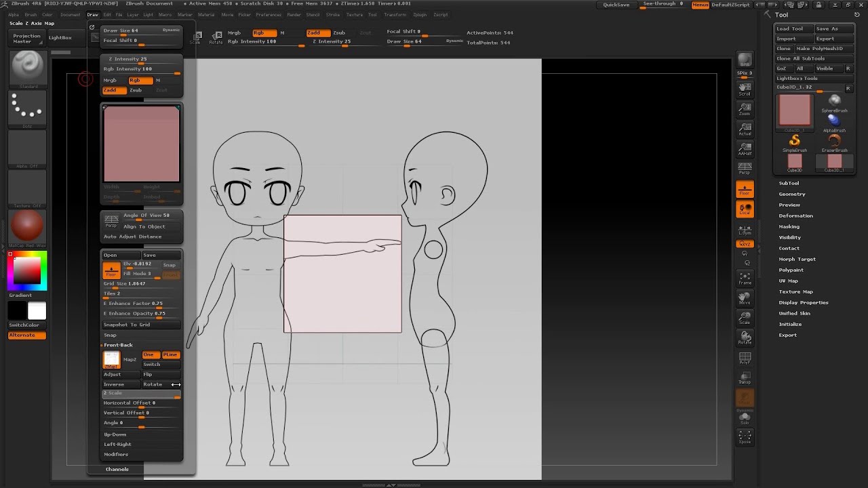The width and height of the screenshot is (868, 488).
Task: Toggle L.Sym local symmetry
Action: pos(745,230)
